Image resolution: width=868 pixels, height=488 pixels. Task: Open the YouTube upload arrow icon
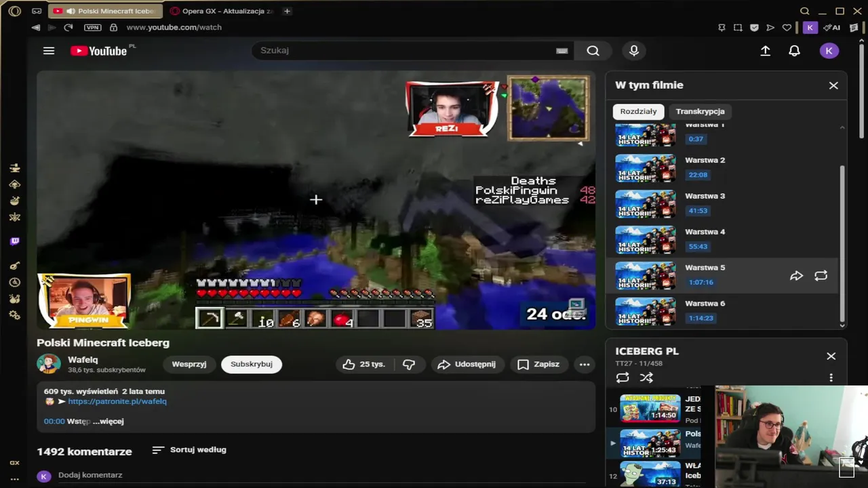[766, 51]
